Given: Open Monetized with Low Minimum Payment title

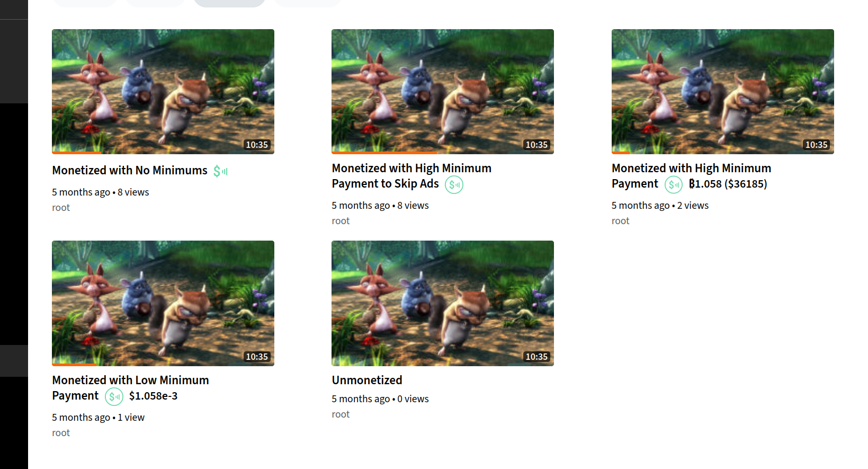Looking at the screenshot, I should pos(130,388).
